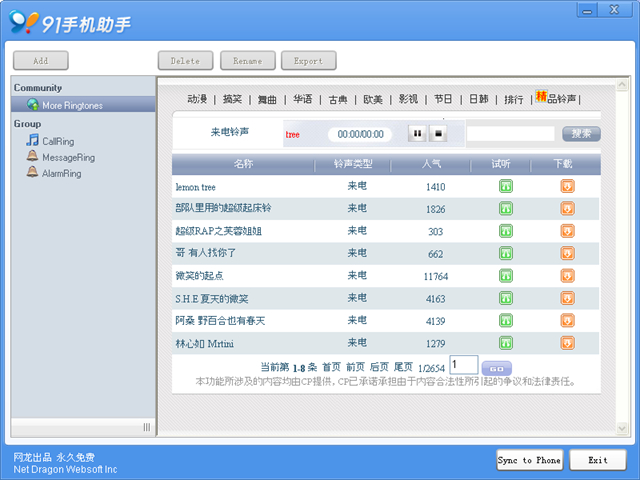Viewport: 640px width, 480px height.
Task: Click the 林心如 Mrtini ringtone name
Action: tap(204, 343)
